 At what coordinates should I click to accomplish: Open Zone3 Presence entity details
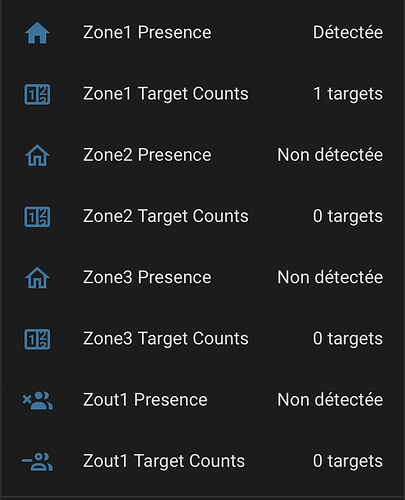coord(147,277)
